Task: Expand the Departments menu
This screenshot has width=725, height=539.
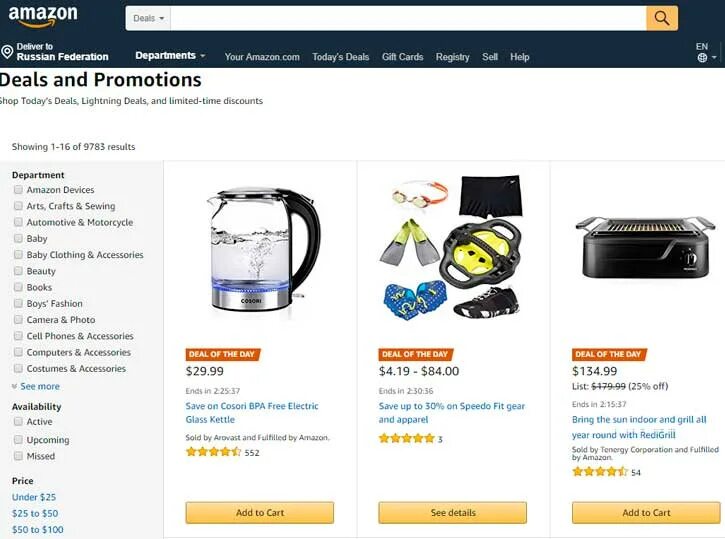Action: pos(170,55)
